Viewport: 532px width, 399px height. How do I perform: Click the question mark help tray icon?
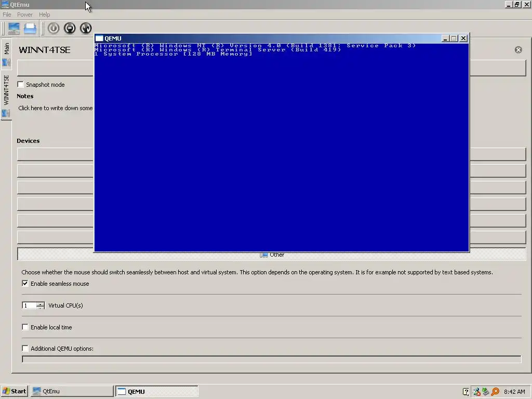(x=466, y=392)
